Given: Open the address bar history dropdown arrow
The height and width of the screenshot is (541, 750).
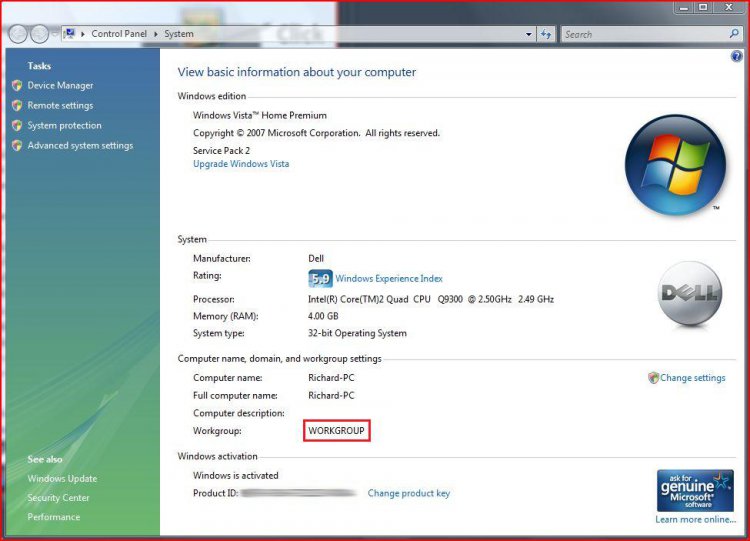Looking at the screenshot, I should click(x=528, y=34).
